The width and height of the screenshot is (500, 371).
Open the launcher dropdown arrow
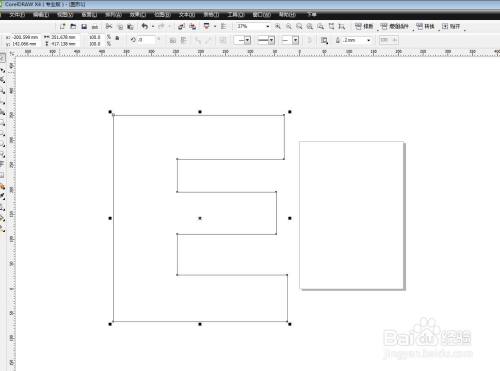click(x=215, y=27)
